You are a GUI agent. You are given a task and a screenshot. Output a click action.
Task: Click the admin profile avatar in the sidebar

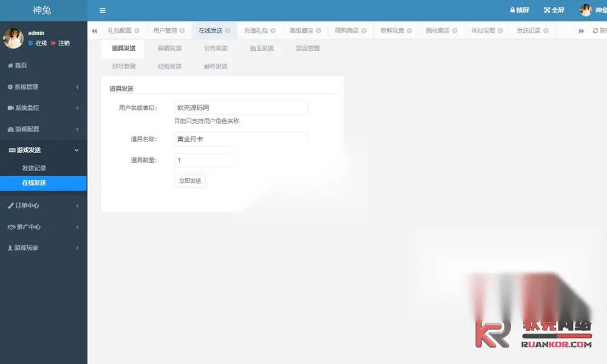tap(13, 38)
